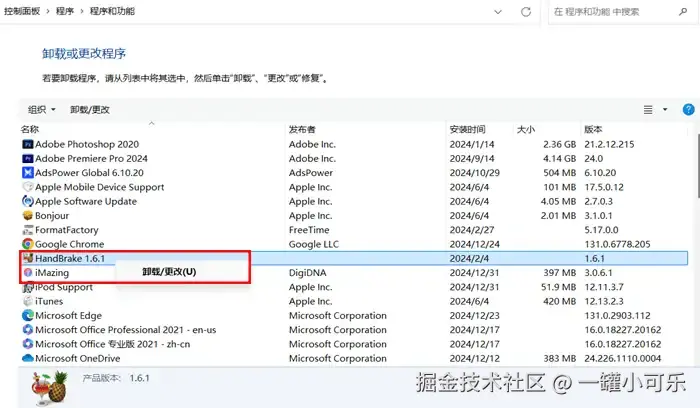
Task: Click the iTunes icon
Action: click(x=28, y=301)
